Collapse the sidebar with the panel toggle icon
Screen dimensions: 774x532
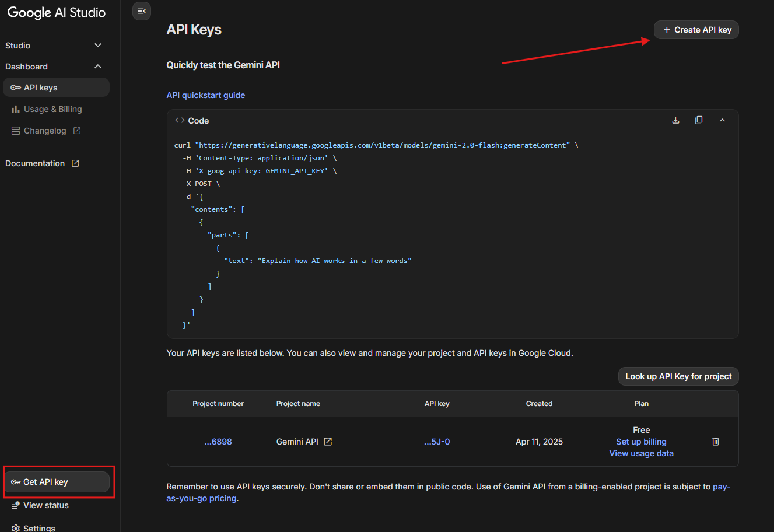(142, 11)
